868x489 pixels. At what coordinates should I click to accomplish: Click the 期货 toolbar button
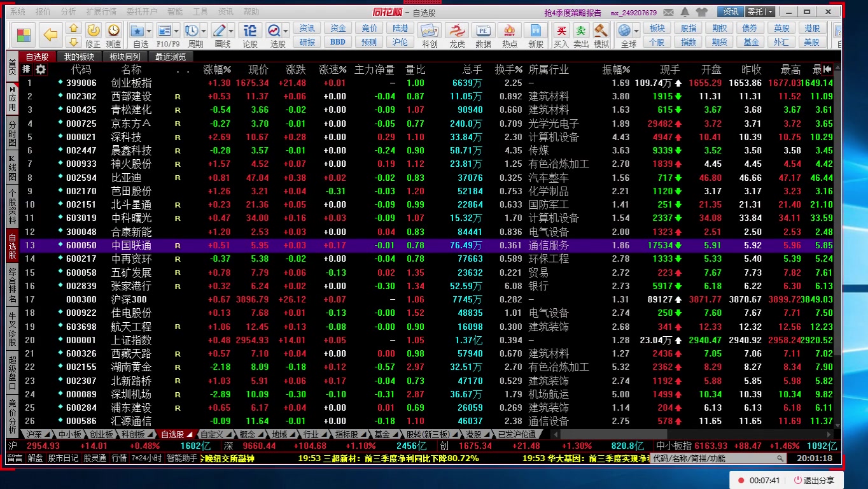coord(720,42)
